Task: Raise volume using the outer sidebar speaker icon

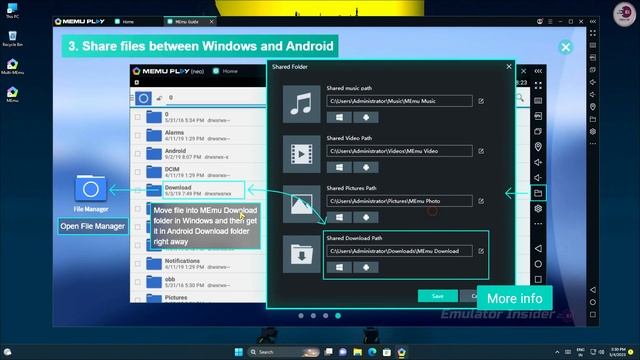Action: 593,82
